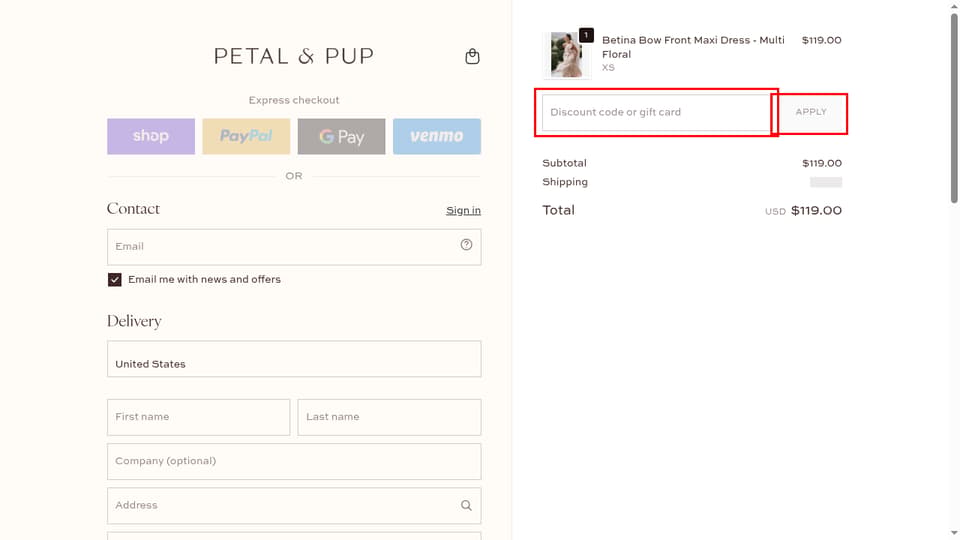This screenshot has width=960, height=540.
Task: Click the Sign in link
Action: (x=463, y=211)
